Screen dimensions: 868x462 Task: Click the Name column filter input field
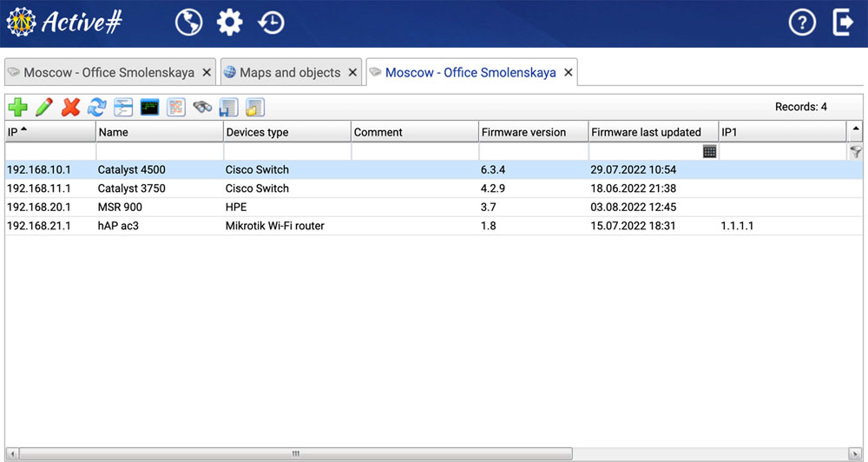[159, 151]
